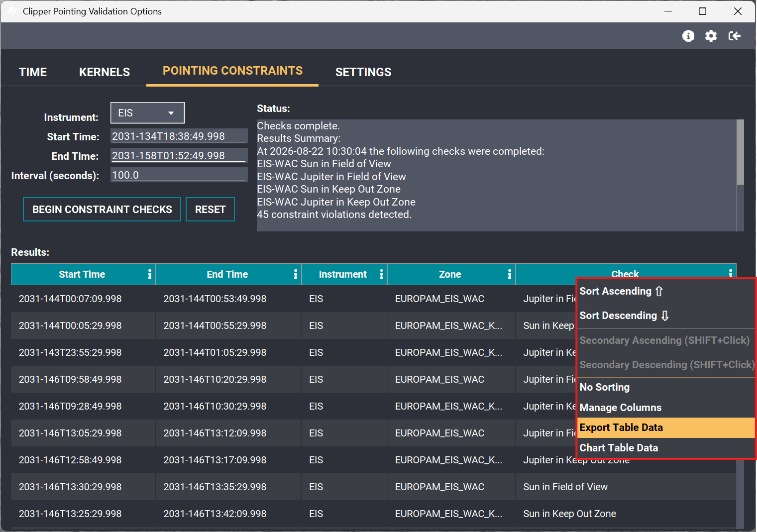Viewport: 757px width, 532px height.
Task: Click 'EIS-WAC Jupiter in Keep Out Zone' status line
Action: (336, 202)
